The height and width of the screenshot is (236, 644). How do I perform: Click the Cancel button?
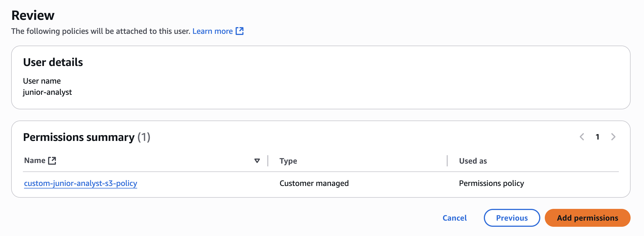tap(454, 218)
